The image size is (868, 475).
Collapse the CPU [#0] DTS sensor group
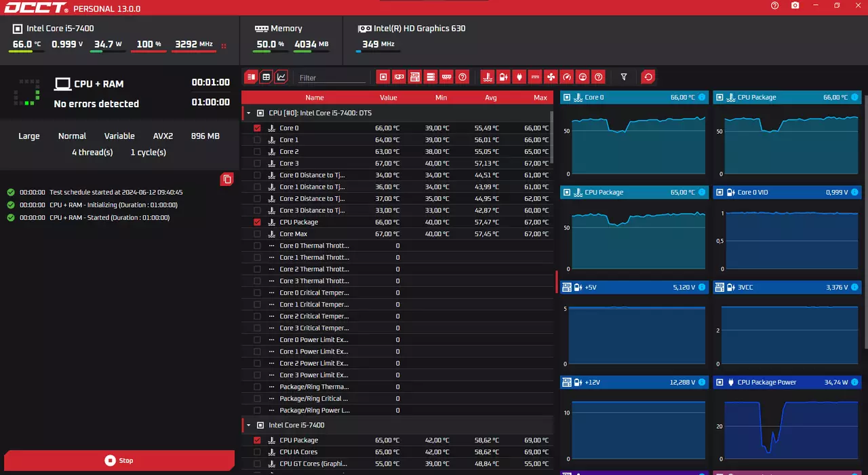tap(248, 113)
